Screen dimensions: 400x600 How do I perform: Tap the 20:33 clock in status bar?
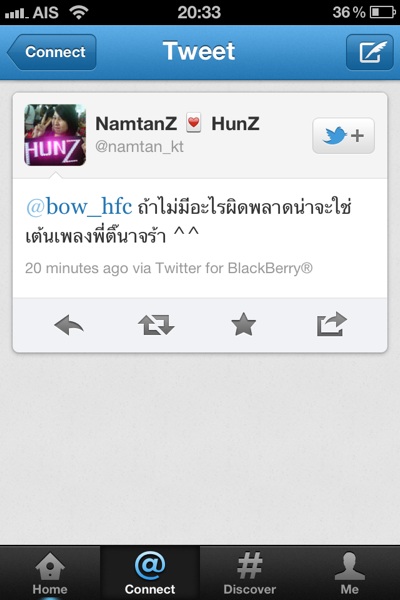tap(199, 12)
